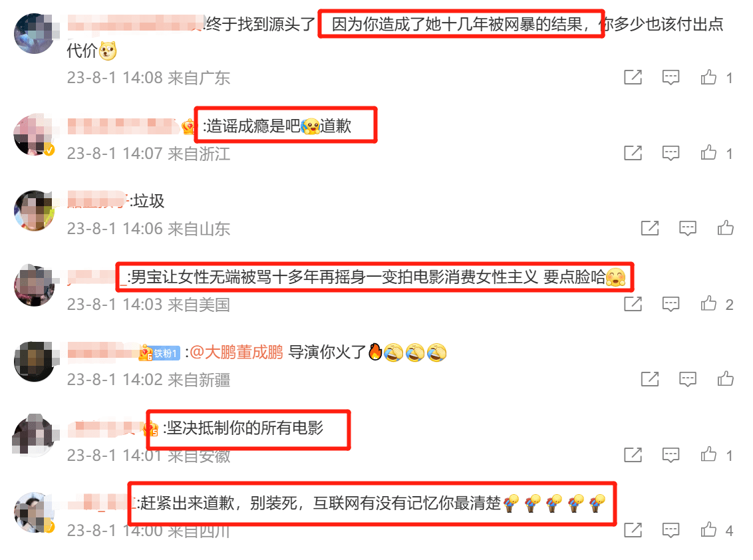Open username of the 14:07 Zhejiang commenter
753x560 pixels.
pos(124,126)
